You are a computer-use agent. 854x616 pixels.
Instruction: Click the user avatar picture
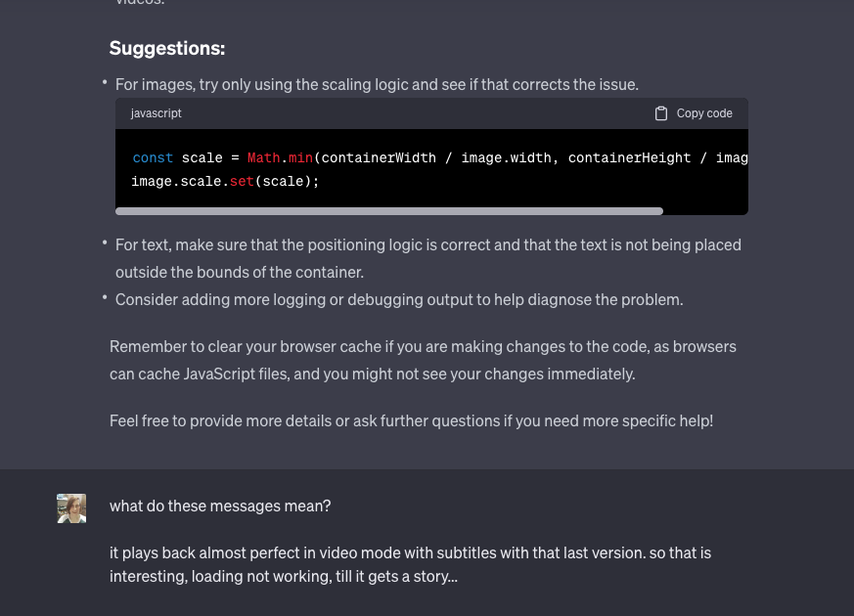click(71, 508)
